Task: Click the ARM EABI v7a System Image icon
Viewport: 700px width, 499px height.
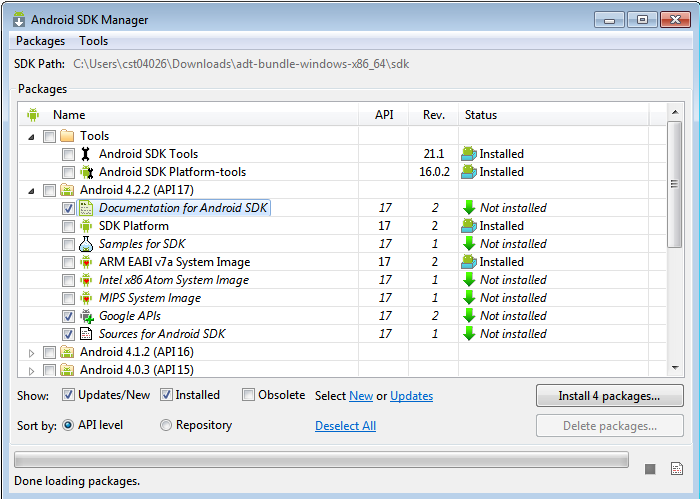Action: coord(86,262)
